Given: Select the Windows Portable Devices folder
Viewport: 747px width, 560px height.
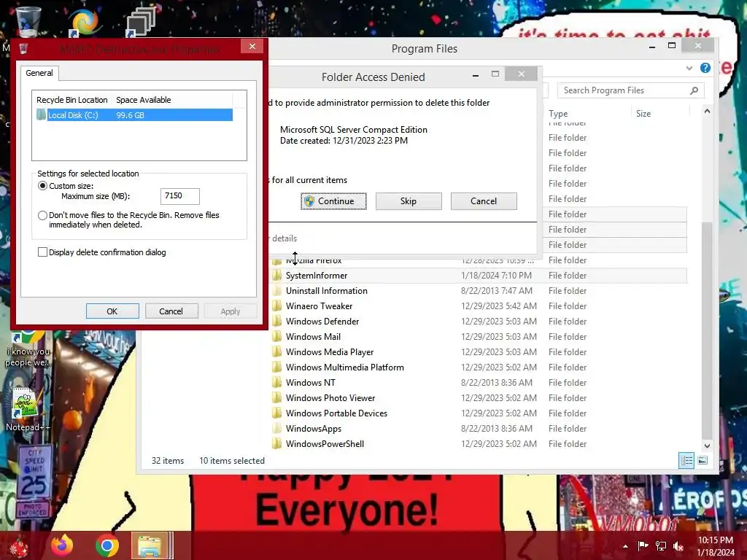Looking at the screenshot, I should pos(336,413).
